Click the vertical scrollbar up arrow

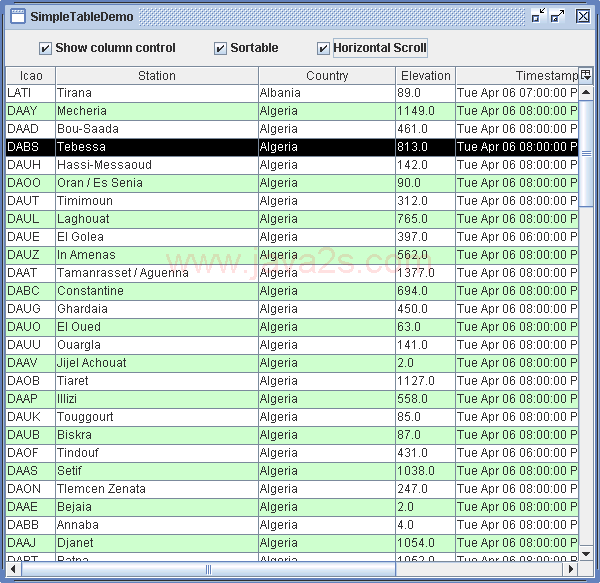click(586, 92)
